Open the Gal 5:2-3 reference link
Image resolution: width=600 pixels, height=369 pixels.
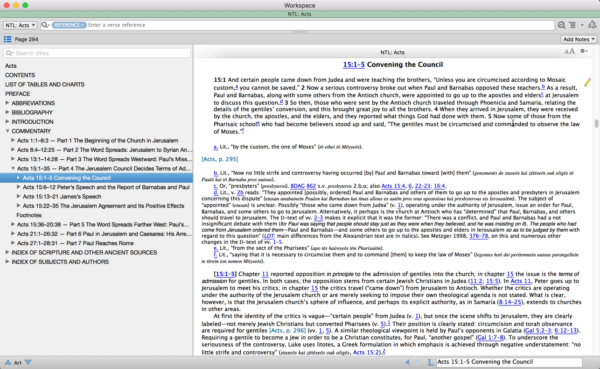[x=538, y=330]
